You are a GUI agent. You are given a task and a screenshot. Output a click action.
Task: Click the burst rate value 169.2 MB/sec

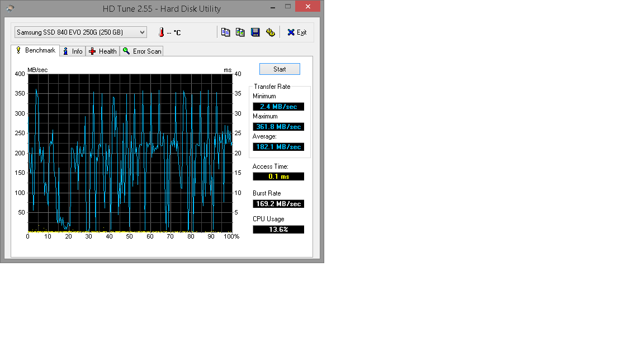click(278, 204)
